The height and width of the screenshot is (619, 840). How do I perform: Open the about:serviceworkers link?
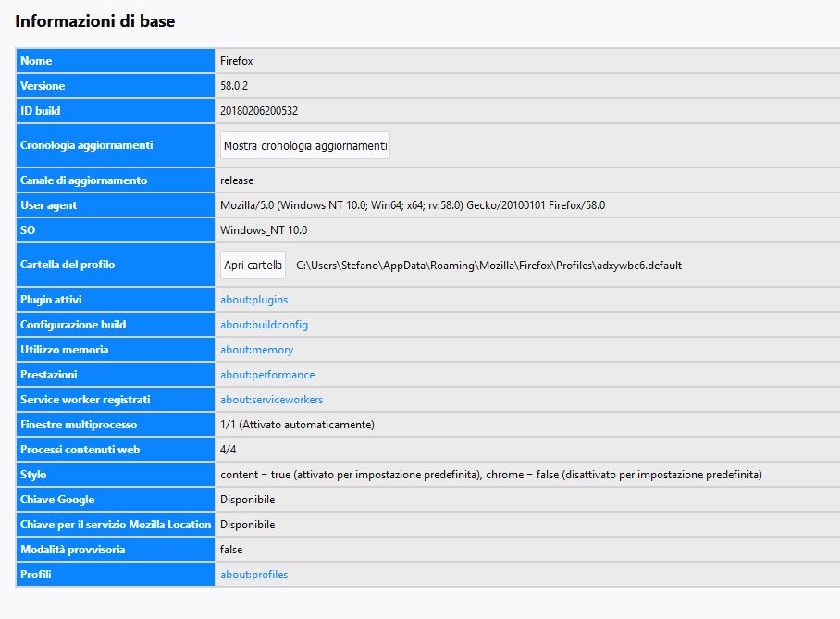(x=272, y=400)
